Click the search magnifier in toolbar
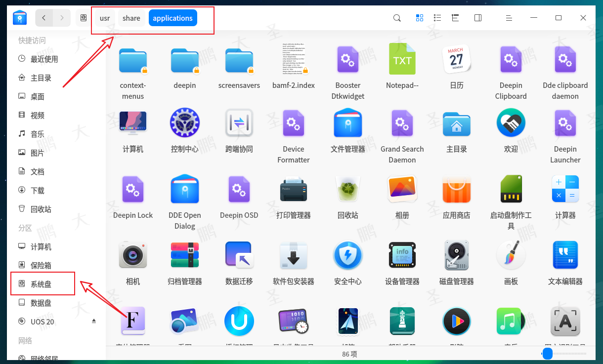The image size is (603, 364). [x=397, y=18]
